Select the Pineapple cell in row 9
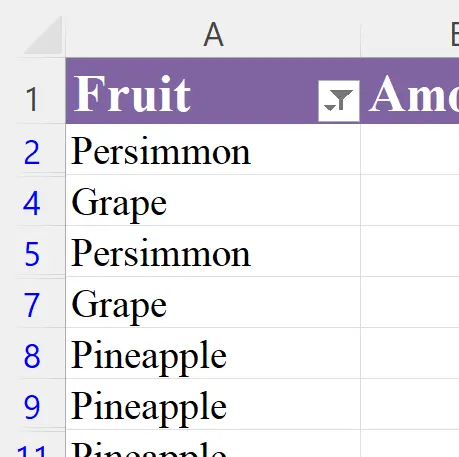 (x=213, y=404)
